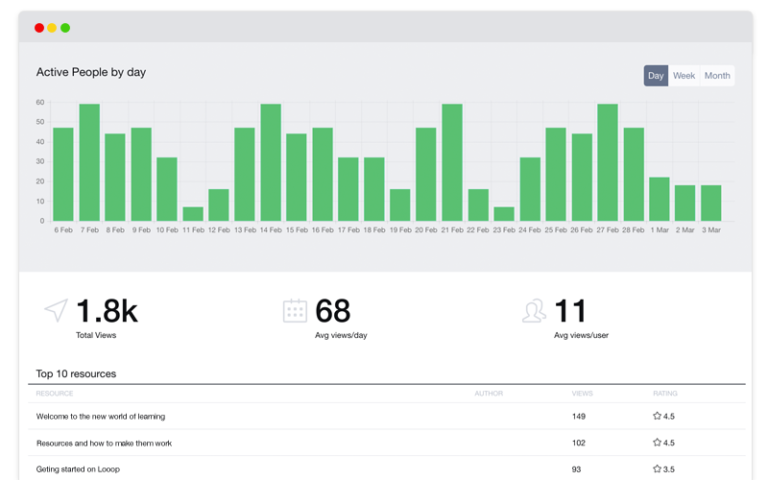Open 'Welcome to the new world of learning'

pos(100,416)
